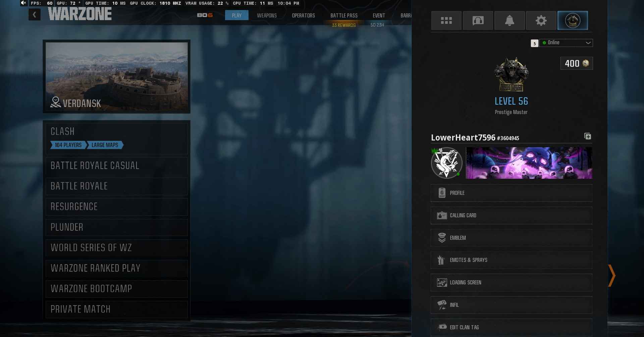This screenshot has width=644, height=337.
Task: Open the social headset icon
Action: pyautogui.click(x=478, y=20)
